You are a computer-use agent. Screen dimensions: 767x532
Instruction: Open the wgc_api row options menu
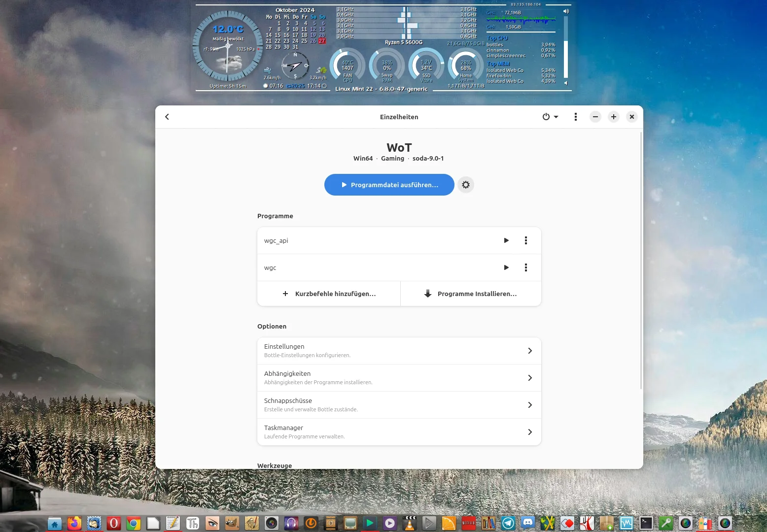tap(526, 240)
